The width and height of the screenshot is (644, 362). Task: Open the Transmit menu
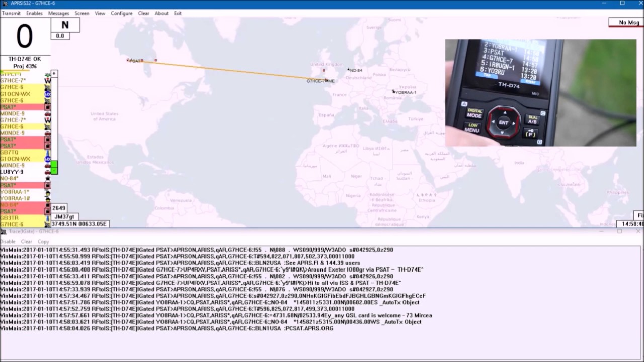[11, 13]
